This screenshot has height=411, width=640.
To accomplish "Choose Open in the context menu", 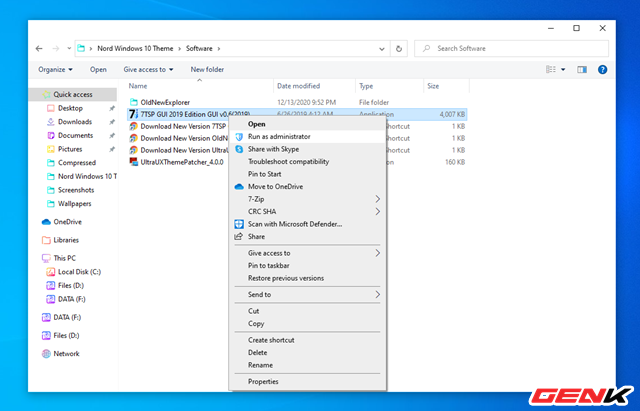I will point(256,124).
